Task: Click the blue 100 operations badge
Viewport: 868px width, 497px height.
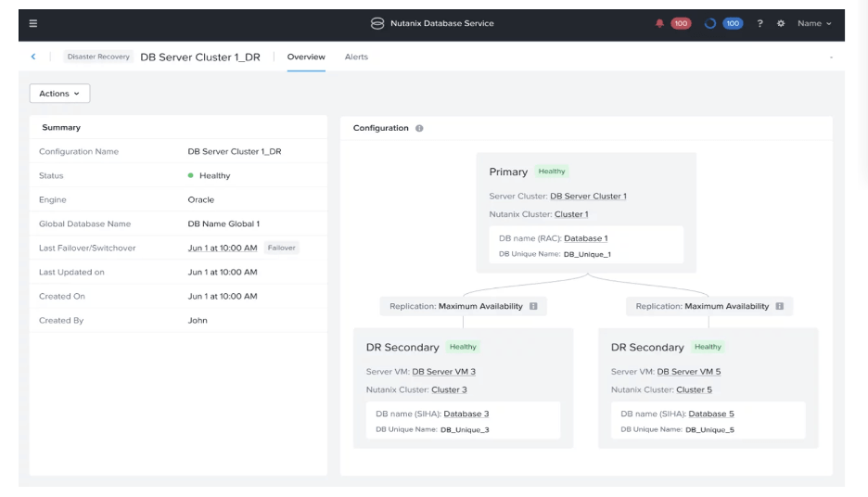Action: tap(733, 23)
